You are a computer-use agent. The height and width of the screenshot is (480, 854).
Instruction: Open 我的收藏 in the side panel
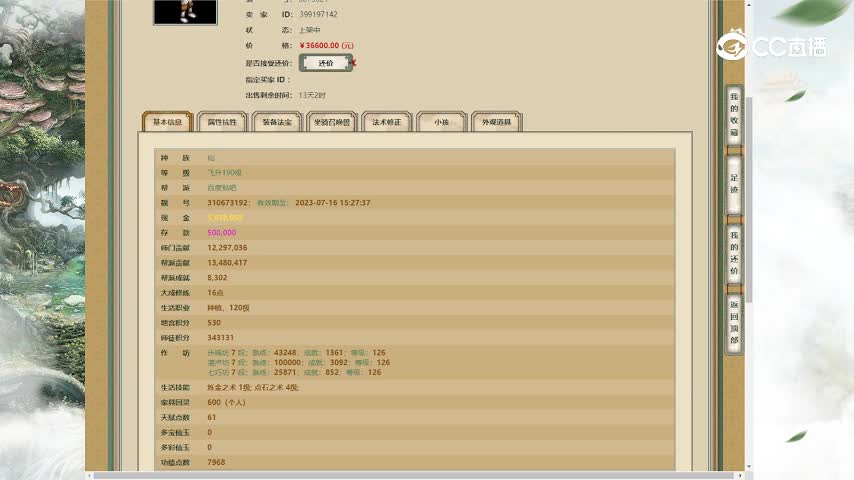pos(734,115)
